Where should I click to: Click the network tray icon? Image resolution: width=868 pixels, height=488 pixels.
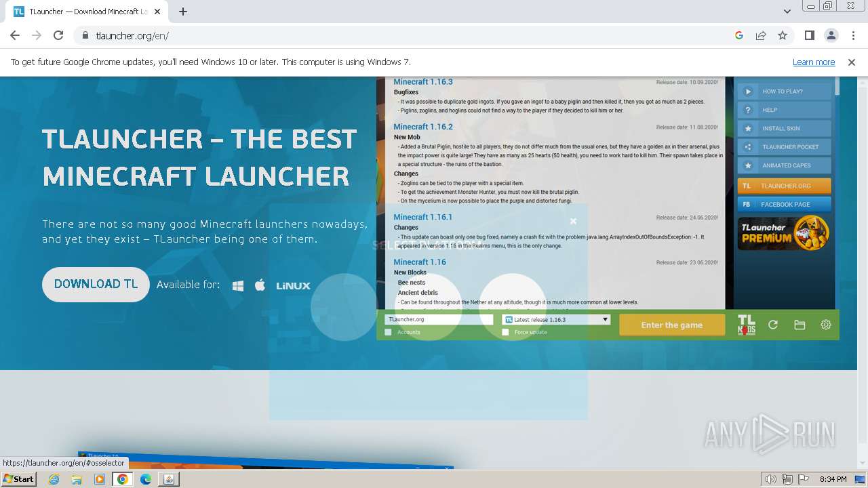pyautogui.click(x=787, y=479)
